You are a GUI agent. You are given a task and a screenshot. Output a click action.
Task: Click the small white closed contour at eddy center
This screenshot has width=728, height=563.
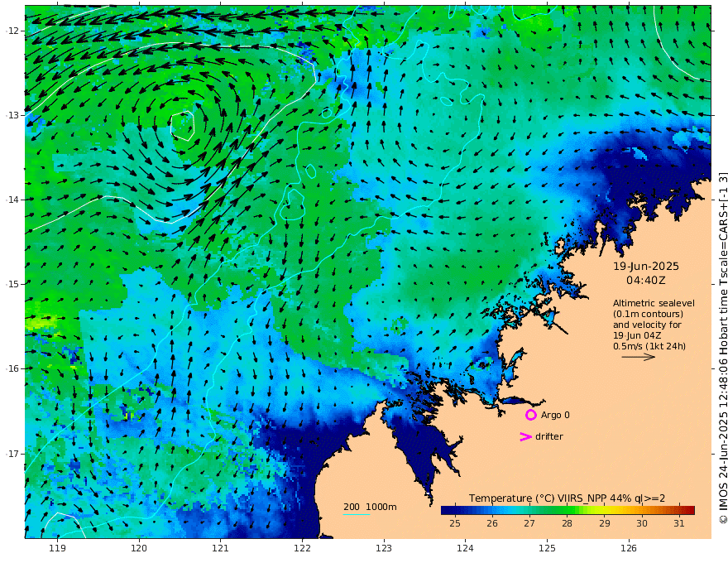tap(183, 125)
